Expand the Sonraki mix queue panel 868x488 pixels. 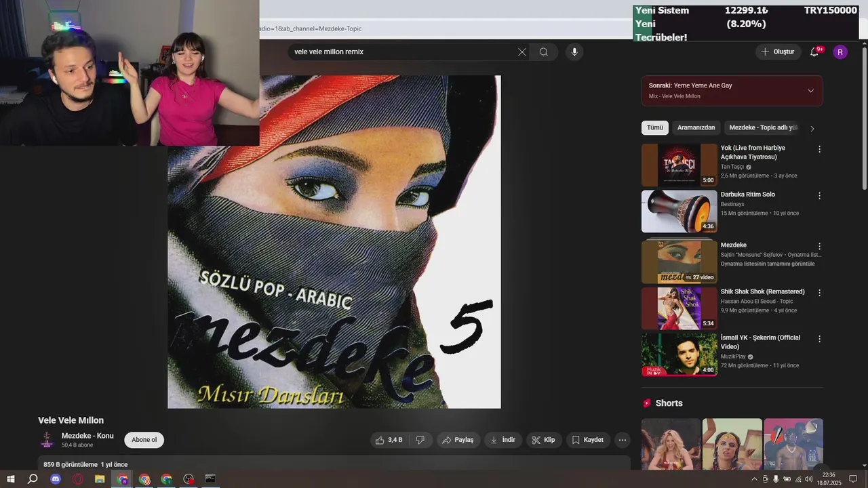(810, 91)
